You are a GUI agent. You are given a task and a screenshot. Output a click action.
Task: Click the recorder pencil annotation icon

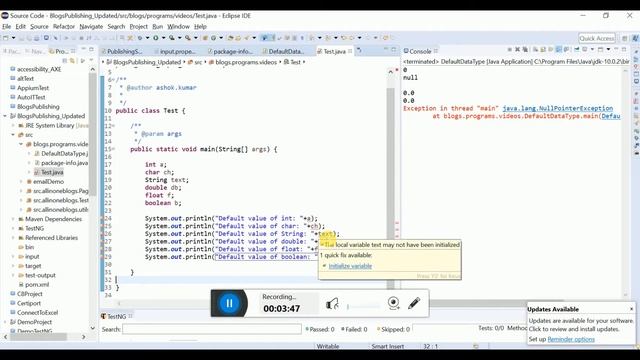tap(414, 303)
